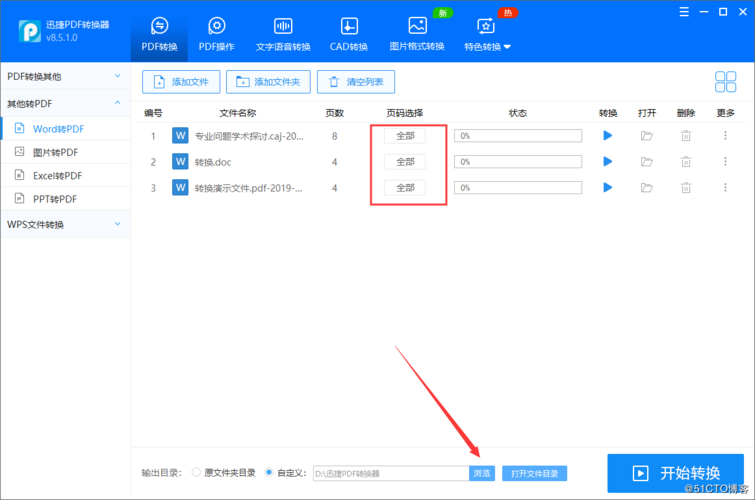Open more options for file 3
This screenshot has height=500, width=755.
(725, 187)
